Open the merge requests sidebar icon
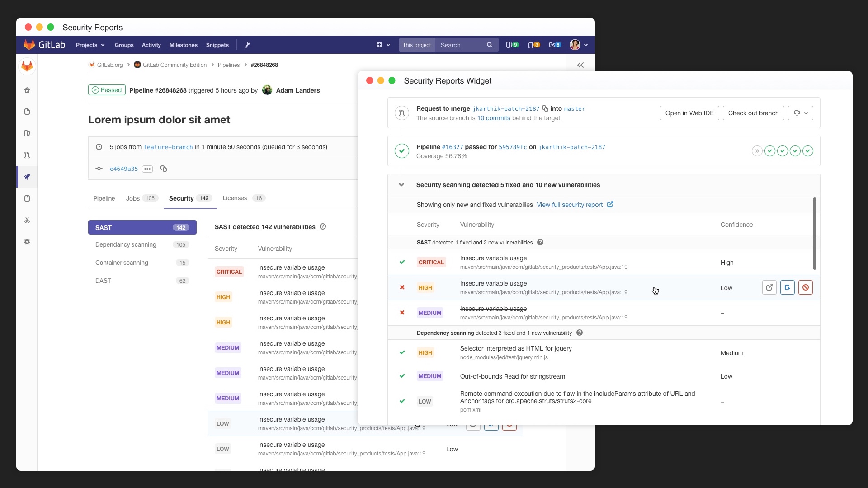 click(27, 155)
